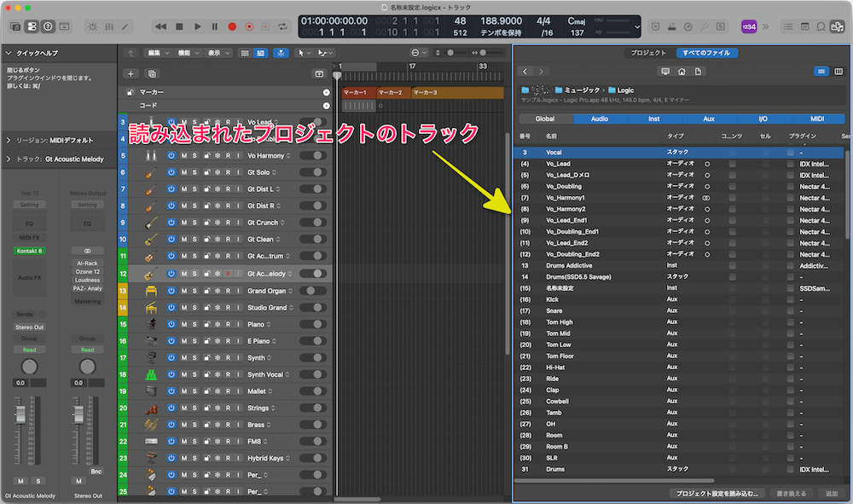Click the Bnc bounce button

coord(96,472)
